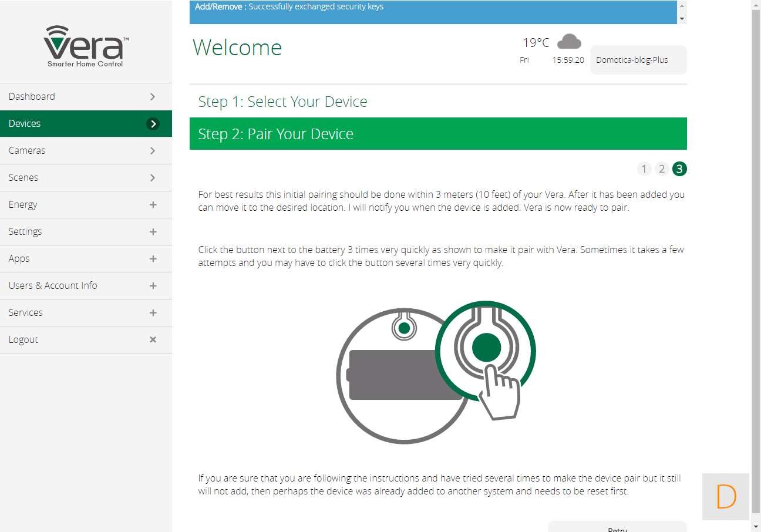This screenshot has width=761, height=532.
Task: Click the Vera logo
Action: click(x=86, y=46)
